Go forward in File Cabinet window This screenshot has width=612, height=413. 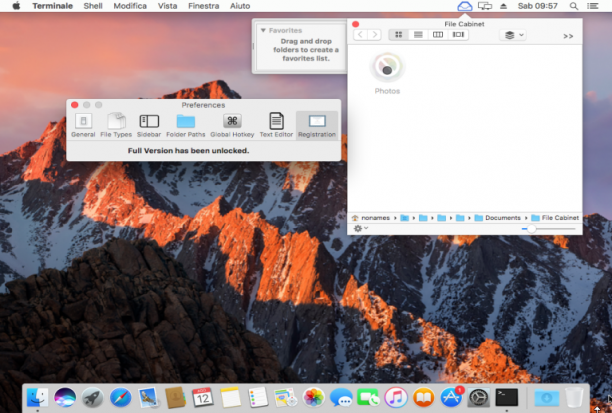(374, 35)
